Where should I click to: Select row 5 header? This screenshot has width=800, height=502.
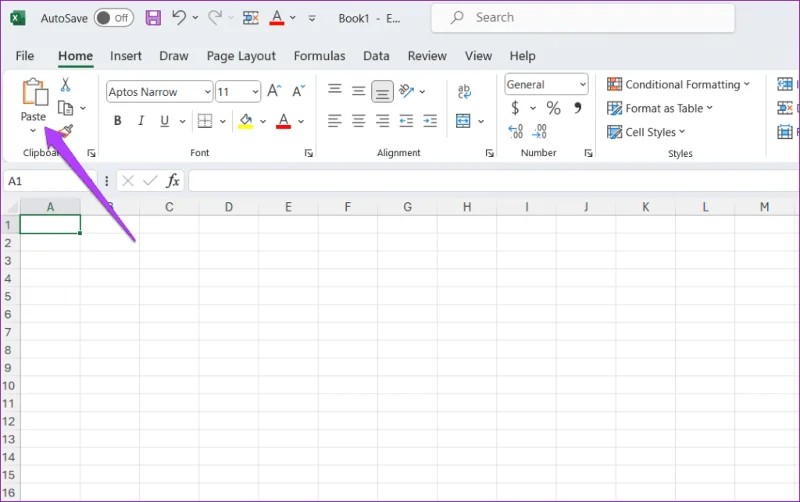9,296
